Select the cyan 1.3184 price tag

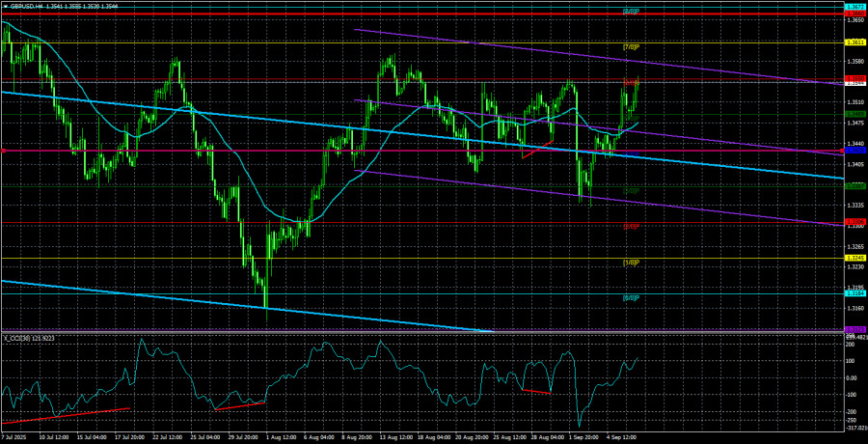854,293
